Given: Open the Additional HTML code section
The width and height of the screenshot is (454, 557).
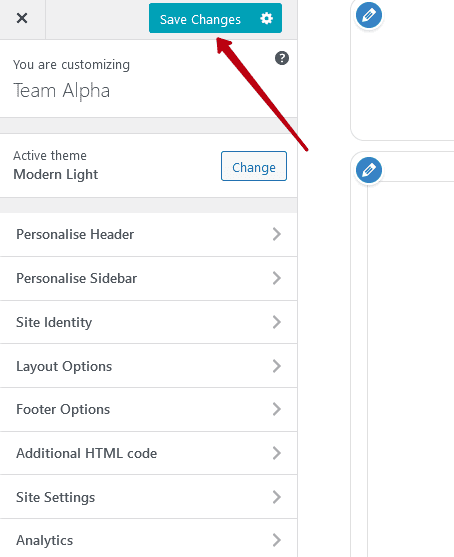Looking at the screenshot, I should coord(148,453).
